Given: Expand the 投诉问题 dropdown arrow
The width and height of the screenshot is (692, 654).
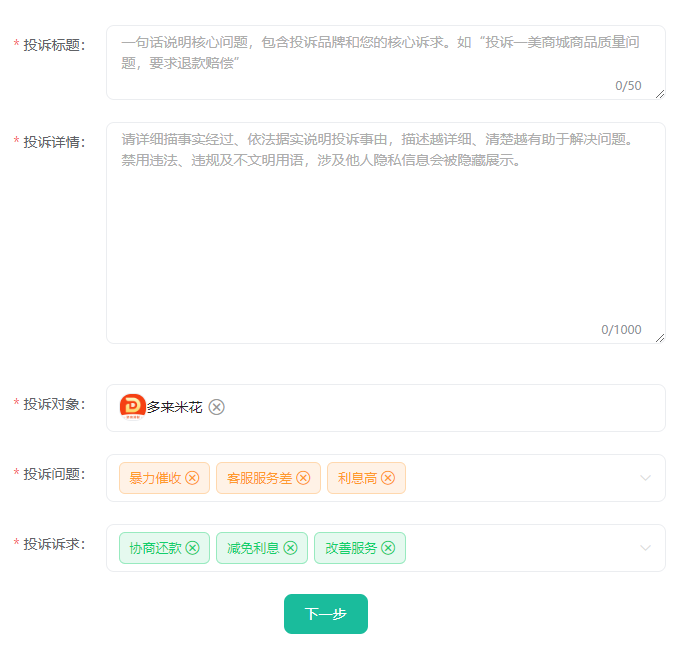Looking at the screenshot, I should [645, 478].
